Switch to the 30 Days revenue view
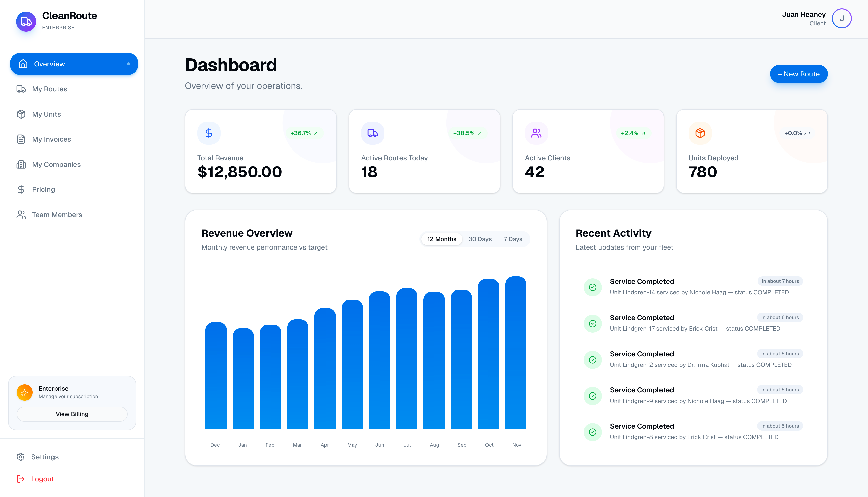The image size is (868, 497). pos(480,239)
